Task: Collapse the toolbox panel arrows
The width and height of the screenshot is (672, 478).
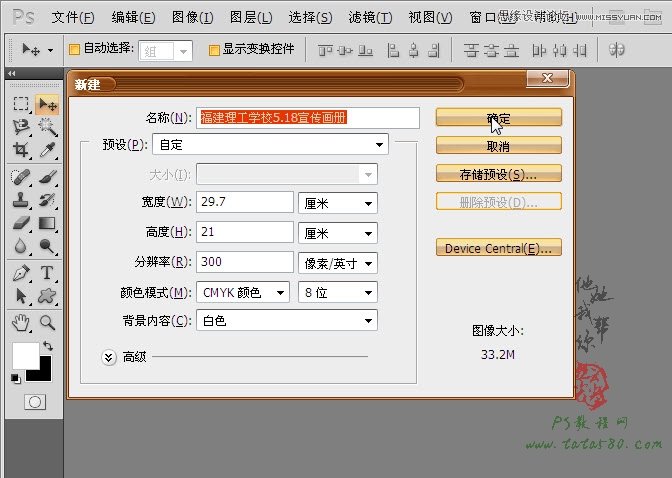Action: point(12,73)
